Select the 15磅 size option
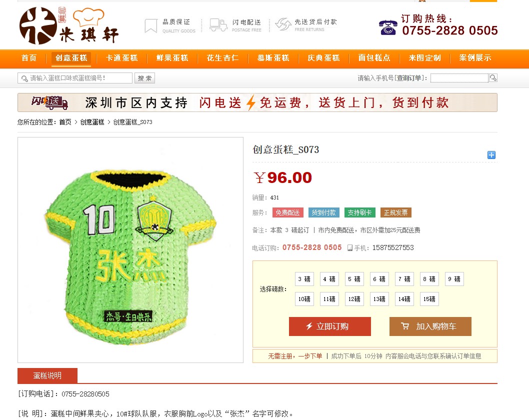Viewport: 529px width, 420px height. (x=429, y=299)
